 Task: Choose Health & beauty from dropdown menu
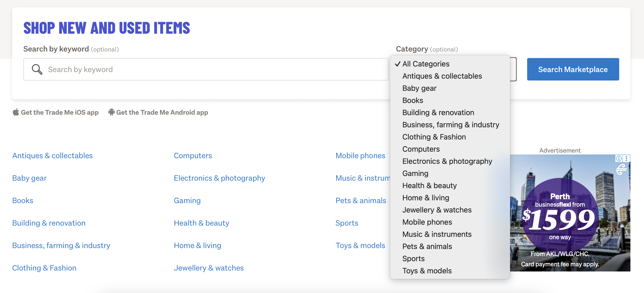pos(429,185)
